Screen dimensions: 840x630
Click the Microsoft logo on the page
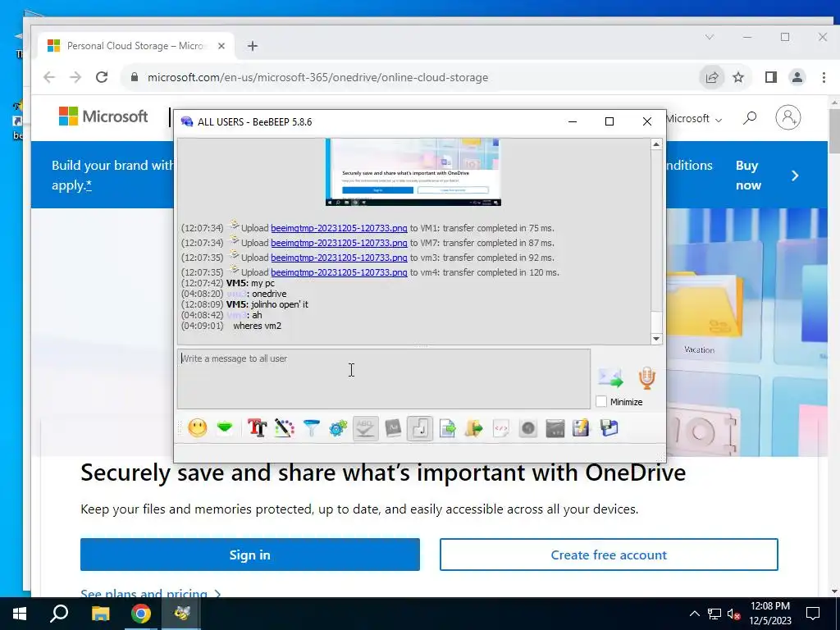(103, 116)
